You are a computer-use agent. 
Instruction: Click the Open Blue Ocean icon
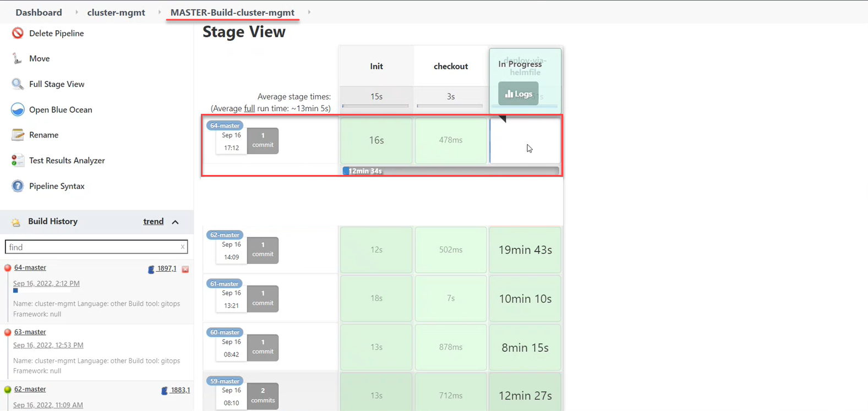click(x=18, y=109)
